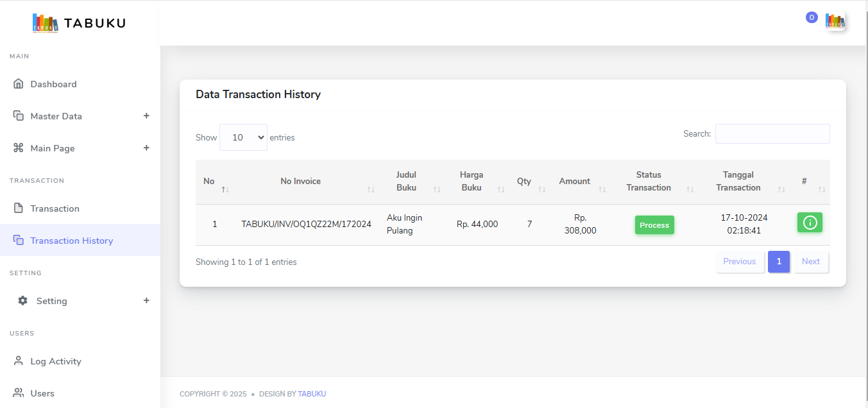868x408 pixels.
Task: Click the Setting gear icon
Action: coord(23,301)
